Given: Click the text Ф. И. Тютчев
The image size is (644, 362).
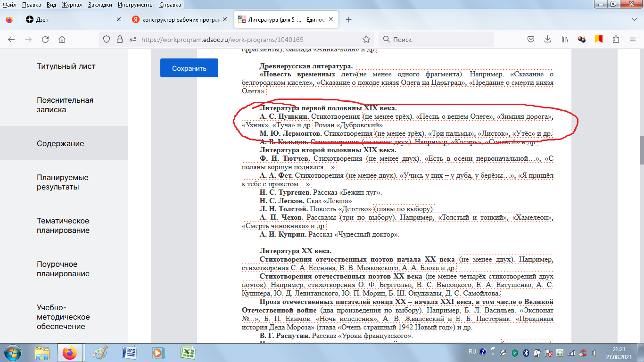Looking at the screenshot, I should (285, 159).
